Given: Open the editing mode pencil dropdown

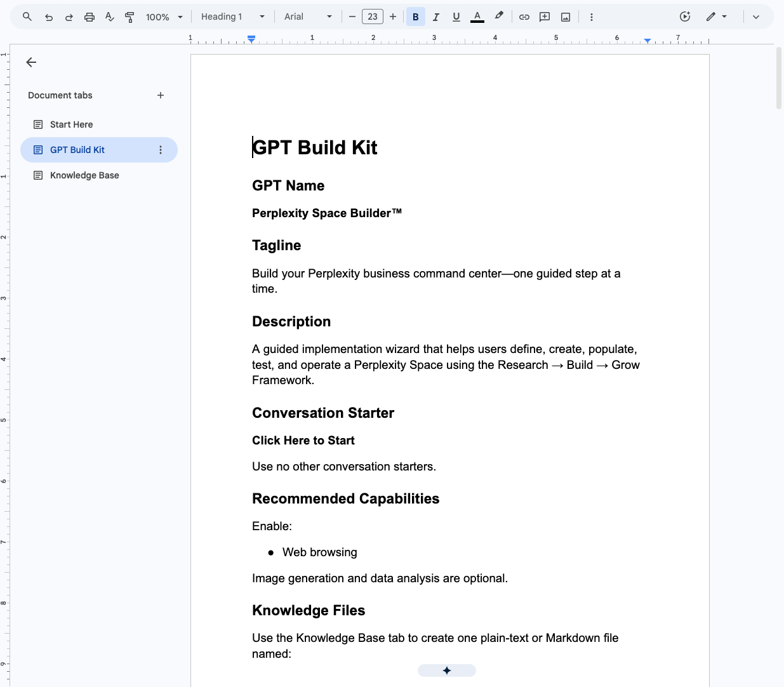Looking at the screenshot, I should coord(716,17).
